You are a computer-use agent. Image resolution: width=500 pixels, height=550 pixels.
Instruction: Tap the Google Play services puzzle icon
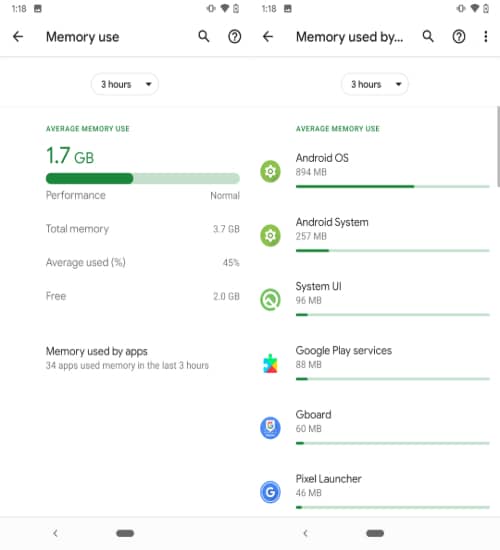pyautogui.click(x=270, y=364)
